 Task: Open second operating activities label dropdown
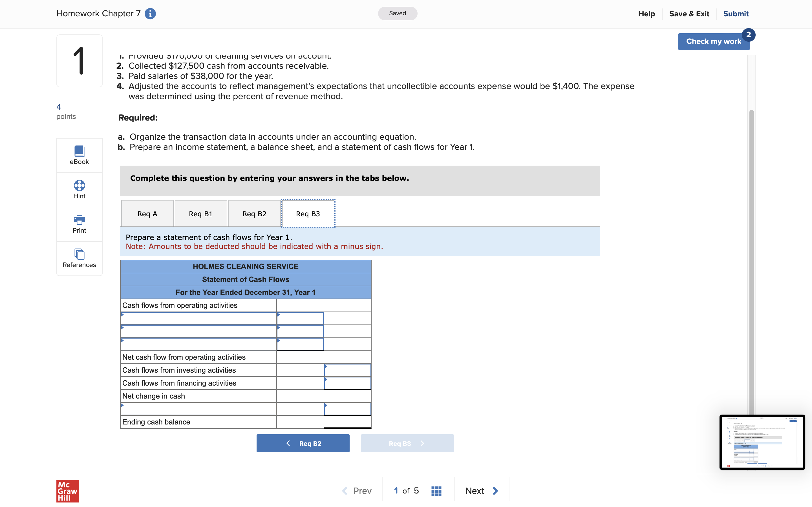pyautogui.click(x=198, y=332)
